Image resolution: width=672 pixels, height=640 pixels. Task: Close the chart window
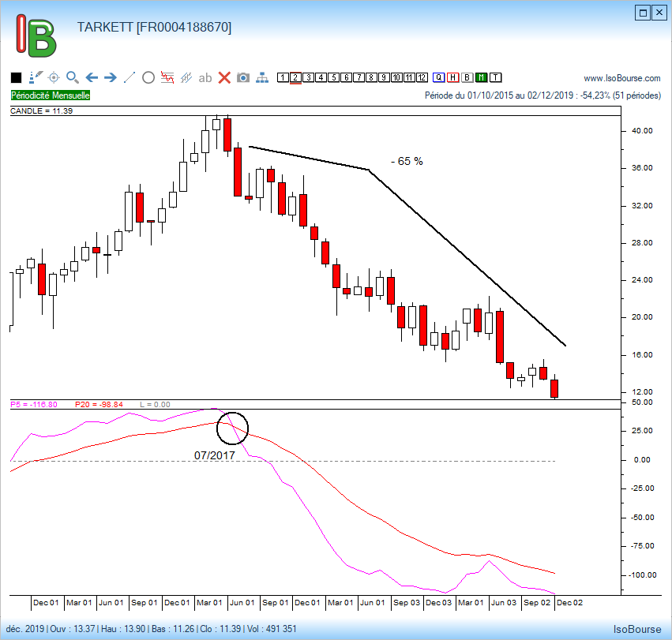tap(659, 13)
